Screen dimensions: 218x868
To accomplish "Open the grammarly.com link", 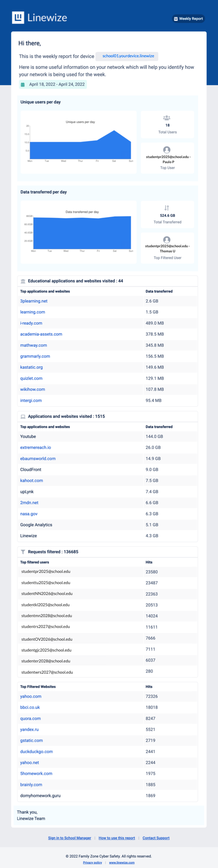I will click(35, 356).
